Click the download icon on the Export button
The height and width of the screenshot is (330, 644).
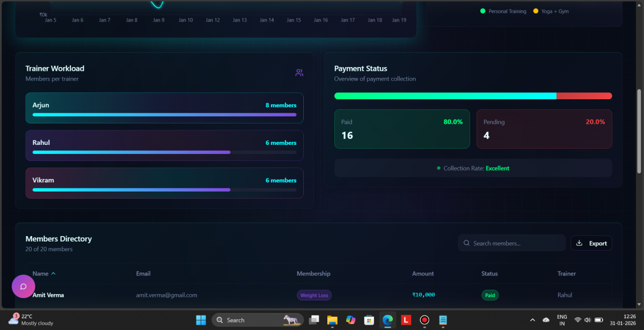click(579, 243)
